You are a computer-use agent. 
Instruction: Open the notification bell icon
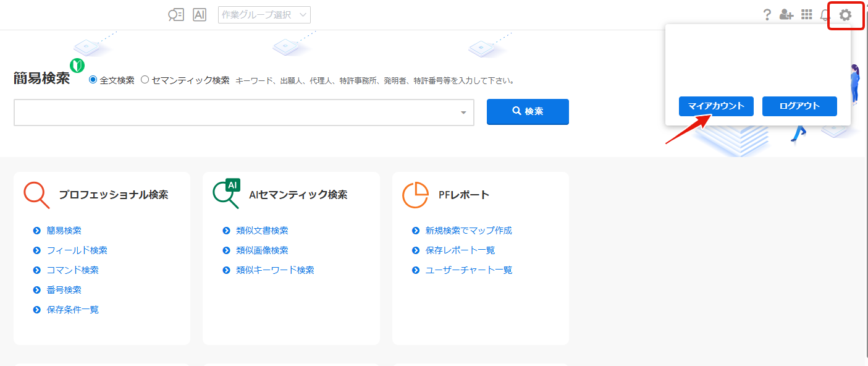(x=825, y=15)
